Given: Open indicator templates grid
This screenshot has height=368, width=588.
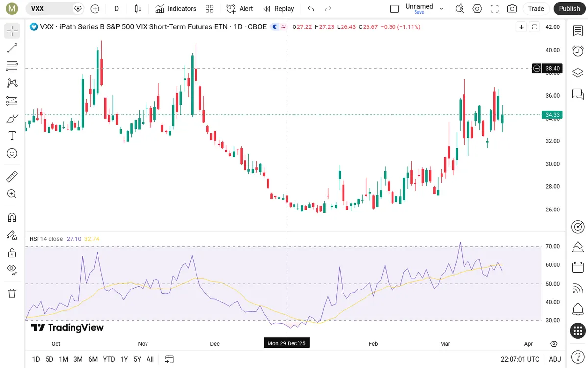Looking at the screenshot, I should (210, 8).
